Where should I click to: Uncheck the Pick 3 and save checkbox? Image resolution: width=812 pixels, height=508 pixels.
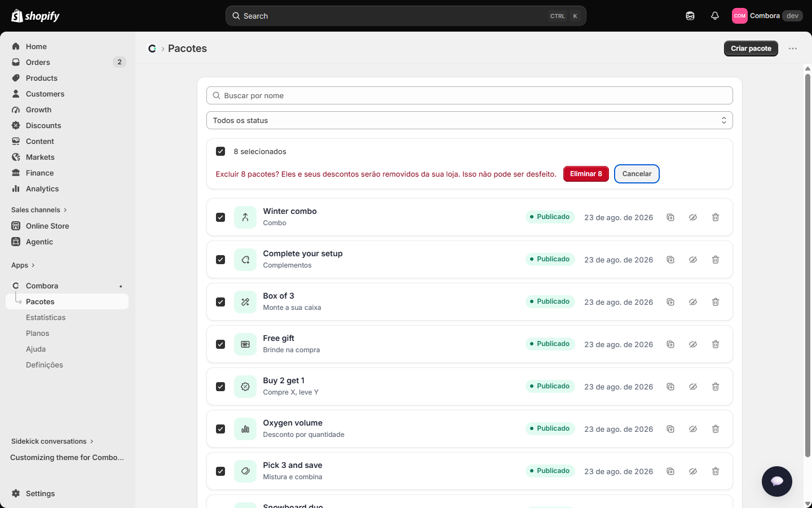point(220,471)
